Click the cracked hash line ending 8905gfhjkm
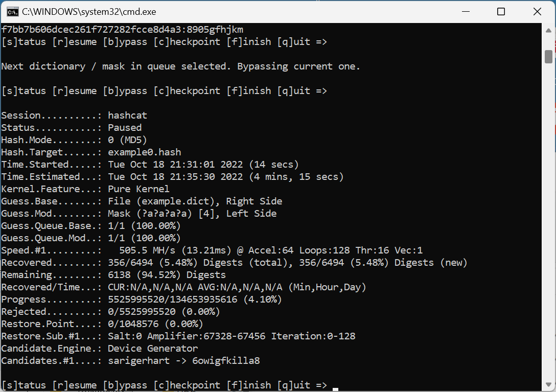This screenshot has height=392, width=556. pyautogui.click(x=122, y=30)
